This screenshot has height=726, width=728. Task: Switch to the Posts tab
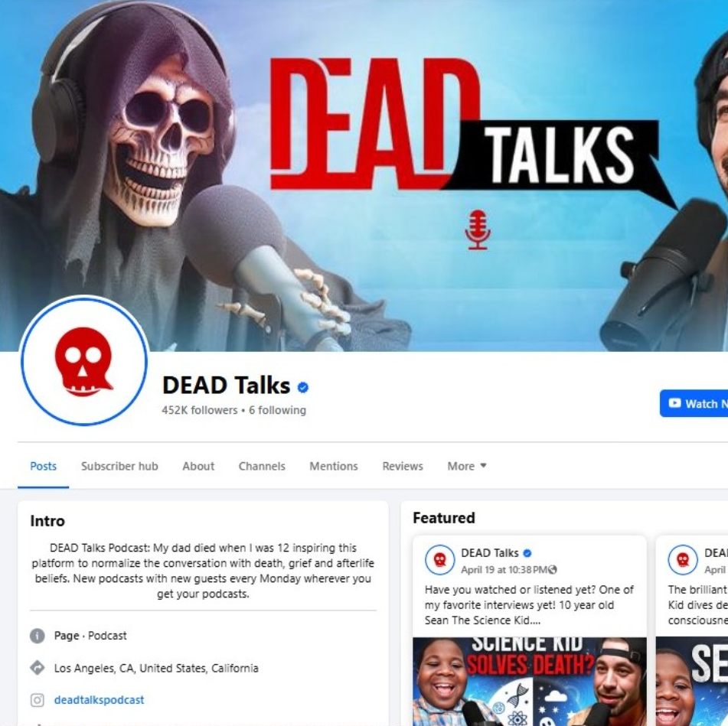(43, 466)
